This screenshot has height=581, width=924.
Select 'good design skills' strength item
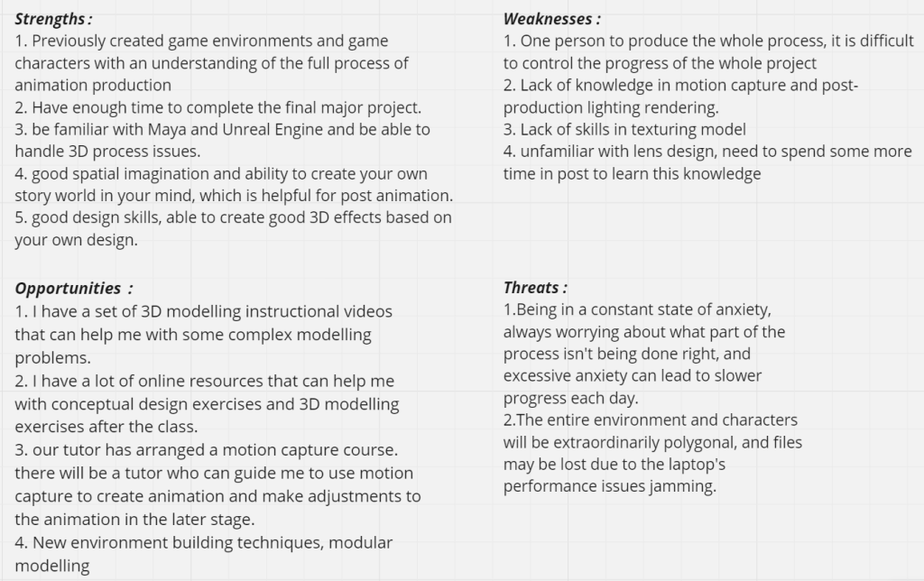234,217
